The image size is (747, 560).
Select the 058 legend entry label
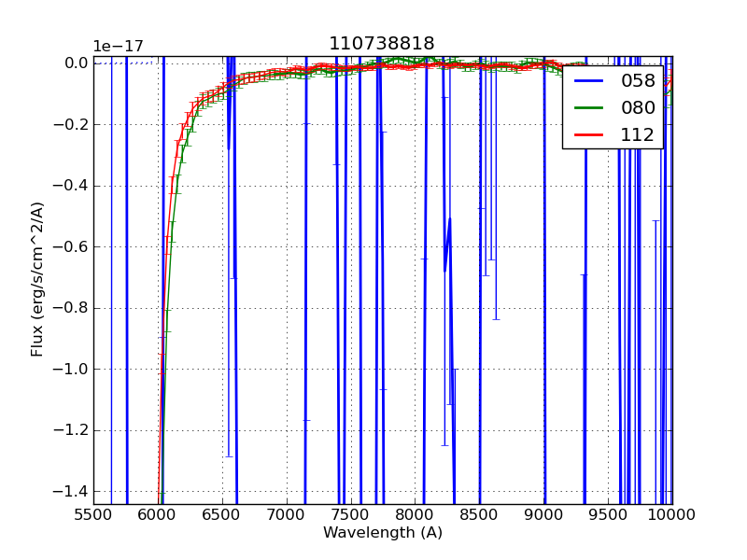638,81
